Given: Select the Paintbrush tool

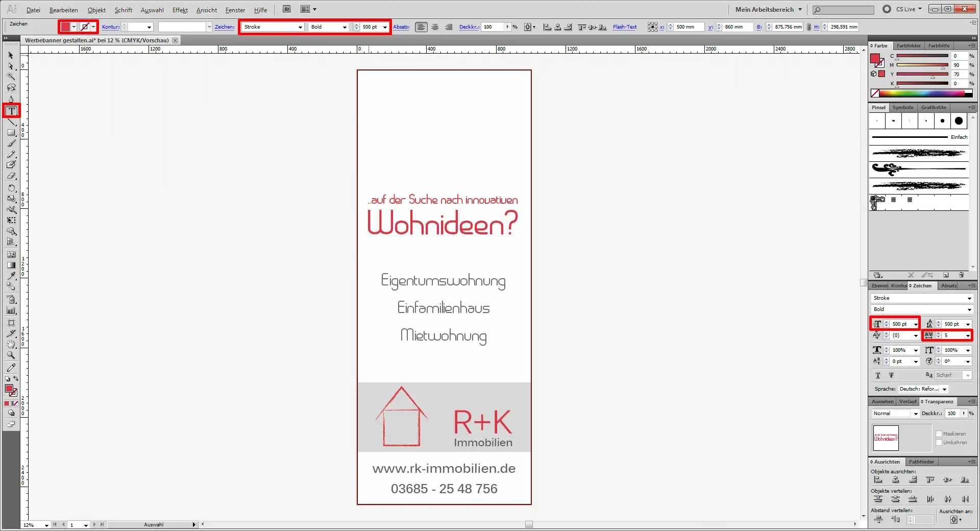Looking at the screenshot, I should (11, 143).
